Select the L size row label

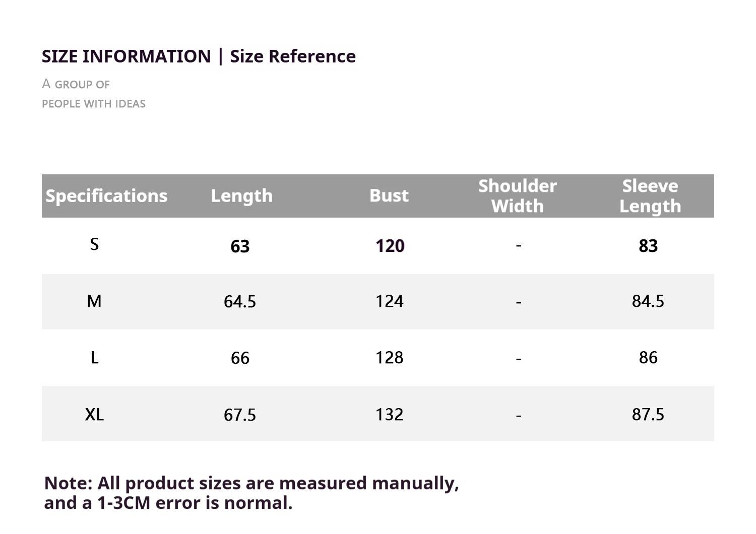[94, 358]
